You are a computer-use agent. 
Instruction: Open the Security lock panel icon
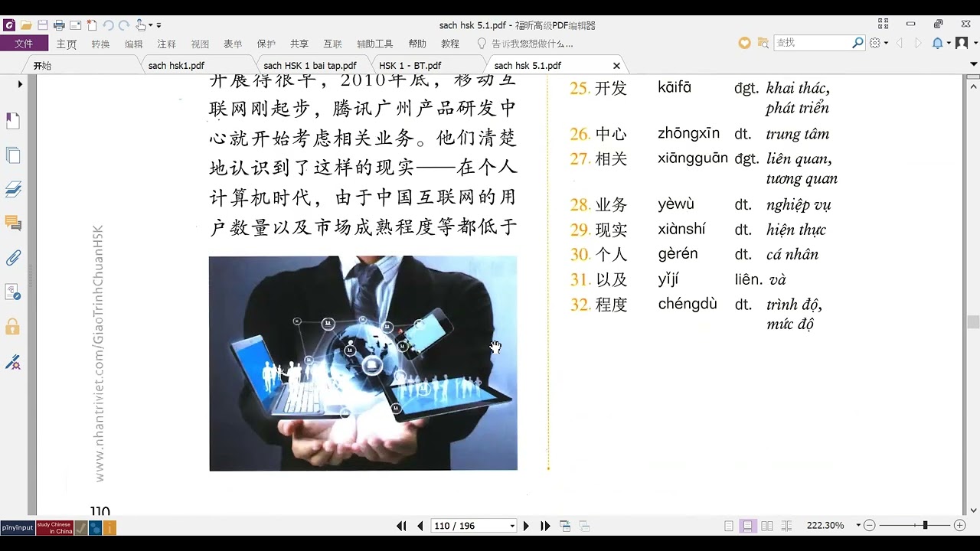(x=13, y=327)
